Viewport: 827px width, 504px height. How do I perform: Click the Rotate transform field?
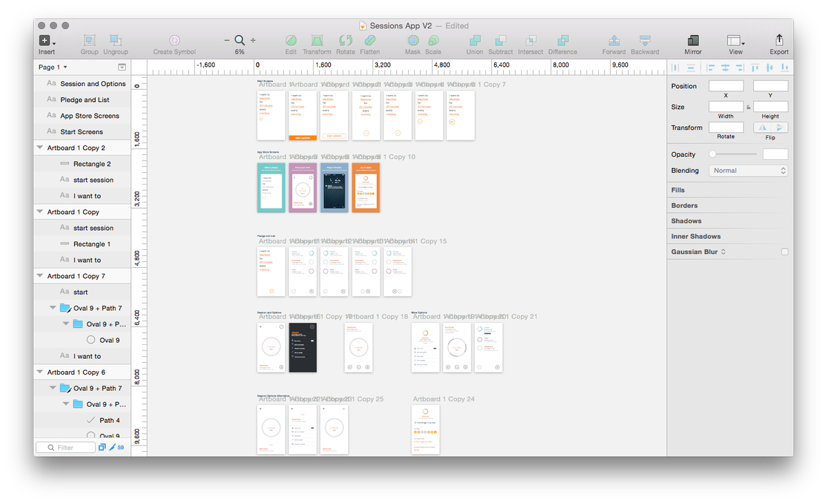[726, 127]
